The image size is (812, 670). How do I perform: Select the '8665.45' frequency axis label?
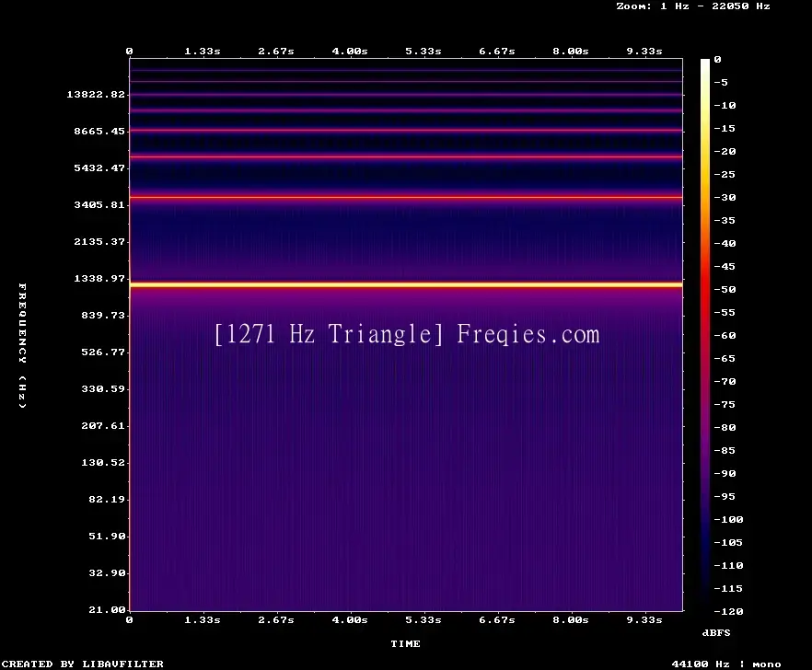tap(99, 131)
